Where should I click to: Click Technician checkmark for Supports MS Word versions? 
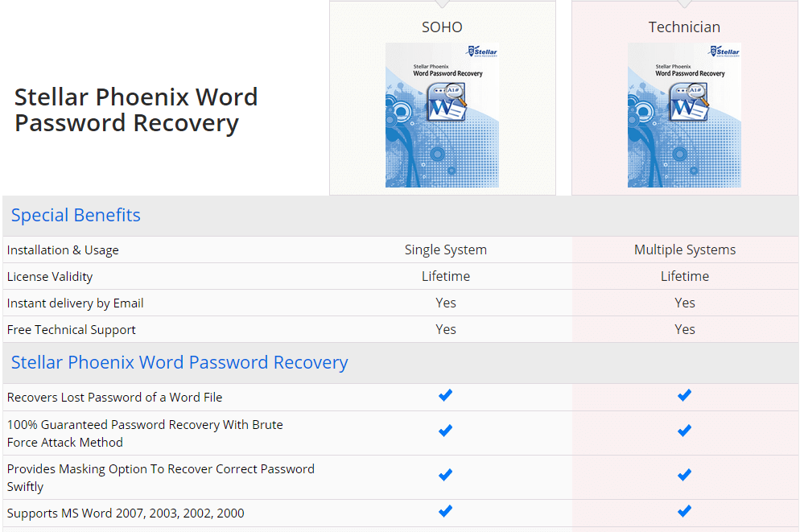pyautogui.click(x=684, y=511)
